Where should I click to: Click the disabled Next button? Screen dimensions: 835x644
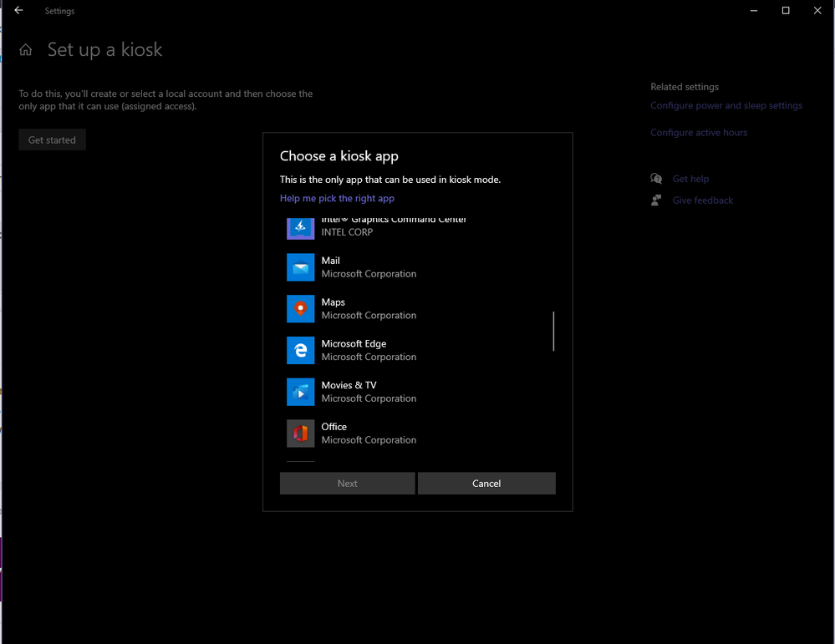pos(347,484)
